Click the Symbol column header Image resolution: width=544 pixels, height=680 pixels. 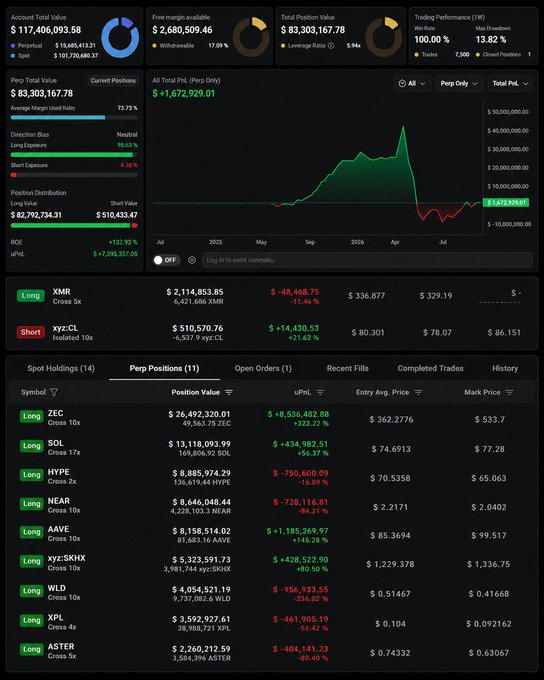pyautogui.click(x=33, y=392)
